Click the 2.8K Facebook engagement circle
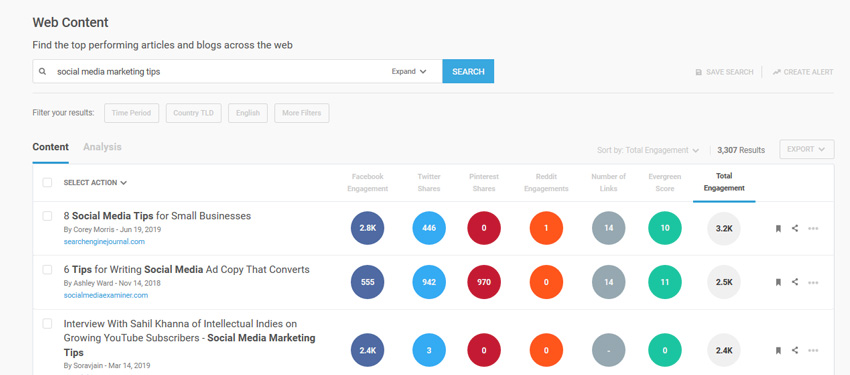Viewport: 850px width, 375px height. click(x=368, y=228)
